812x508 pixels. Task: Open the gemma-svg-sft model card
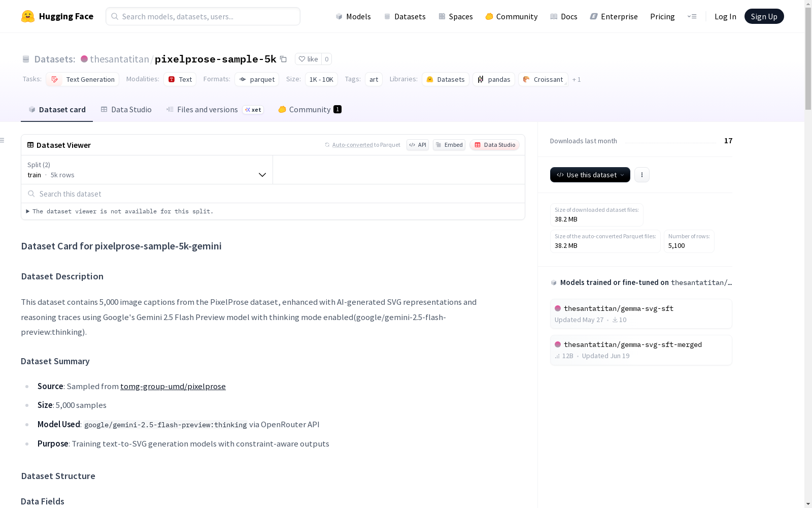click(641, 314)
